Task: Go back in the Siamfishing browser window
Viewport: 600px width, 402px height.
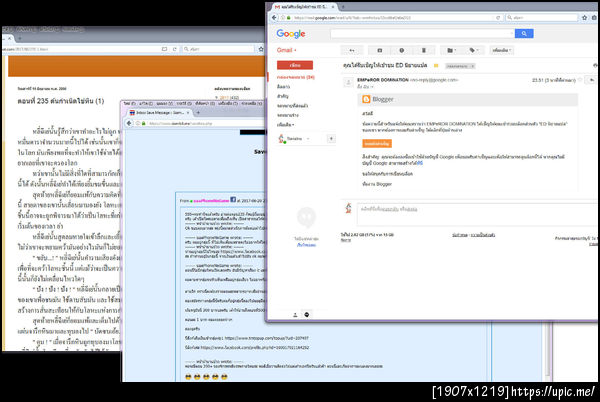Action: (x=129, y=123)
